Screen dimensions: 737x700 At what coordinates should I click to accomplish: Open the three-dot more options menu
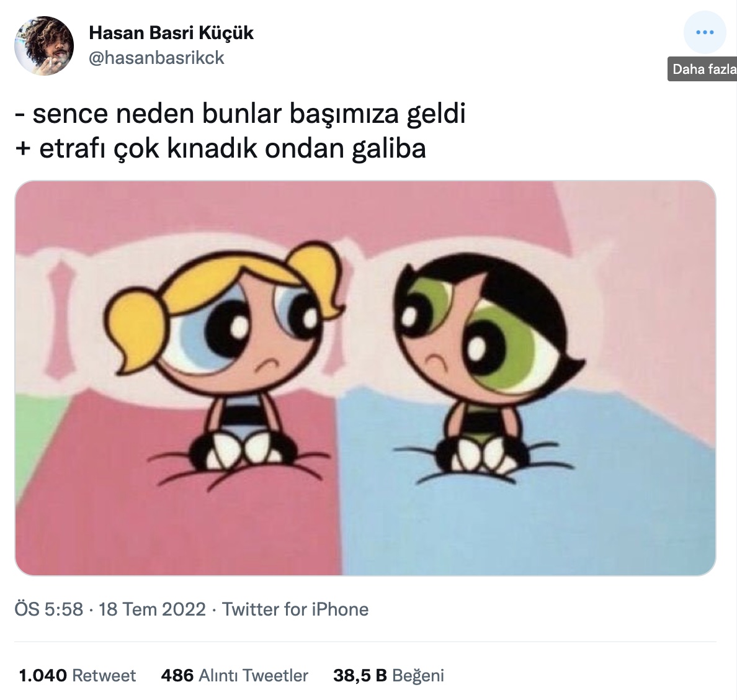click(705, 32)
